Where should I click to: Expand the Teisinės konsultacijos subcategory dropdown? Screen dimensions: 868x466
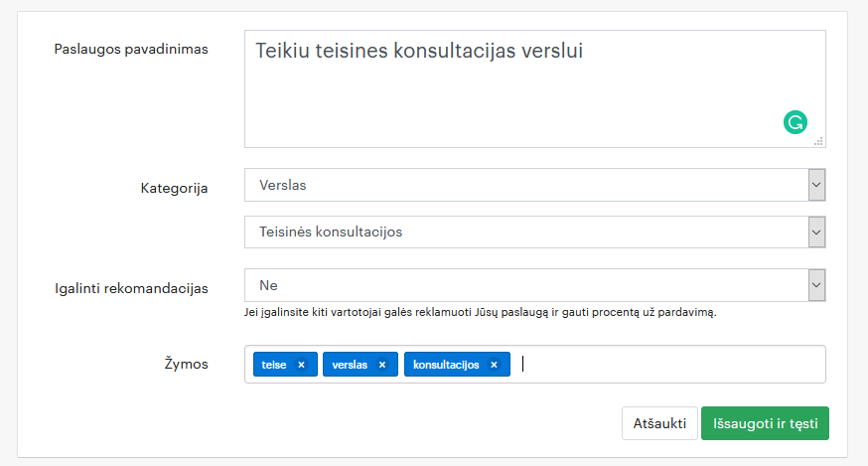534,232
